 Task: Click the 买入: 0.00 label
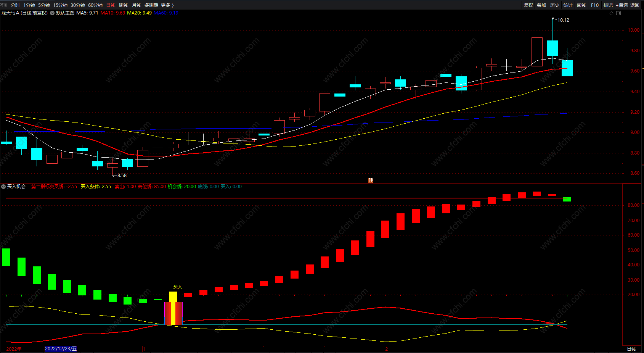231,187
